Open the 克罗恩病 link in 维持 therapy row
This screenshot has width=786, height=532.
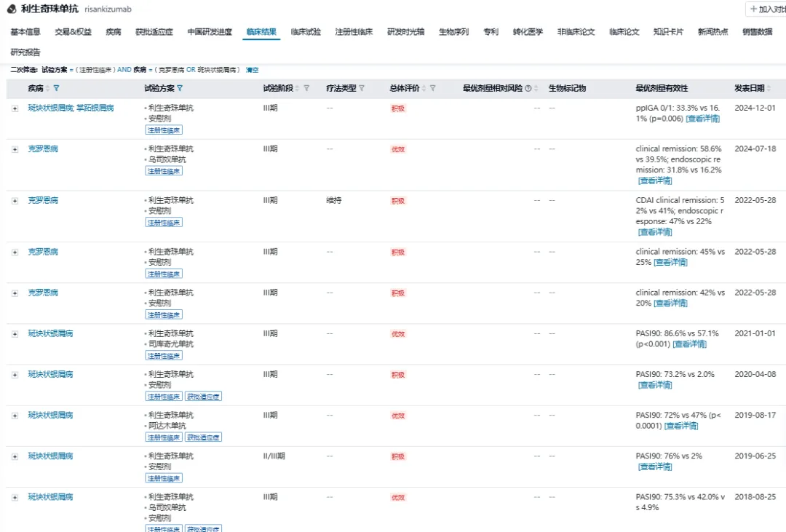pos(43,200)
